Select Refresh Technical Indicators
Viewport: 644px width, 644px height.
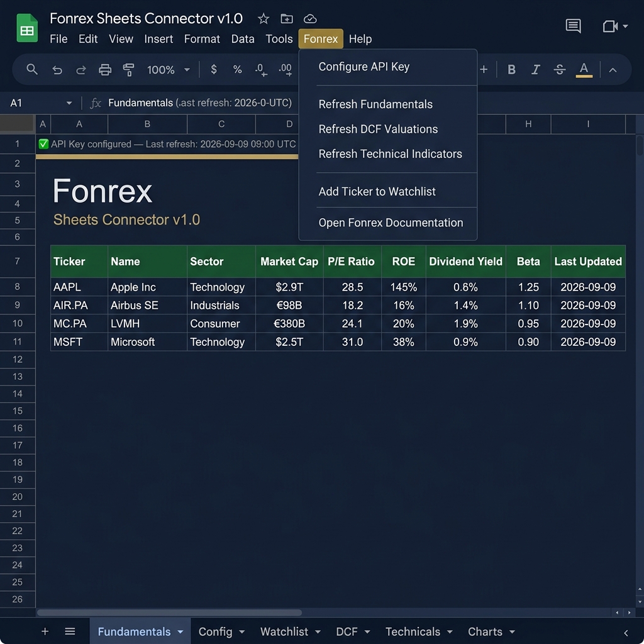coord(388,153)
